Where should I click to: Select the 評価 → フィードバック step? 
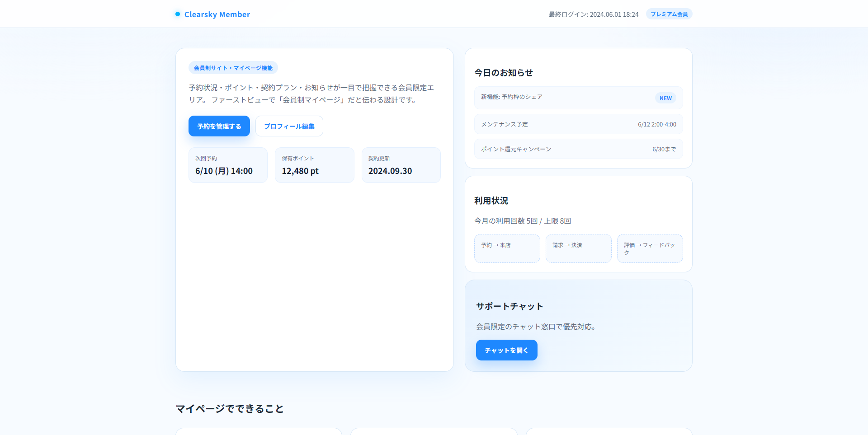650,248
